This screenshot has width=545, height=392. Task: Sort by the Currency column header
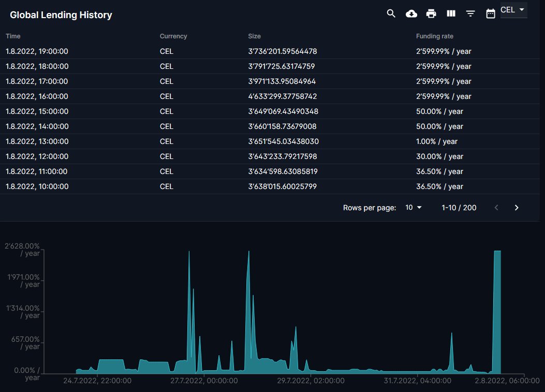(173, 36)
